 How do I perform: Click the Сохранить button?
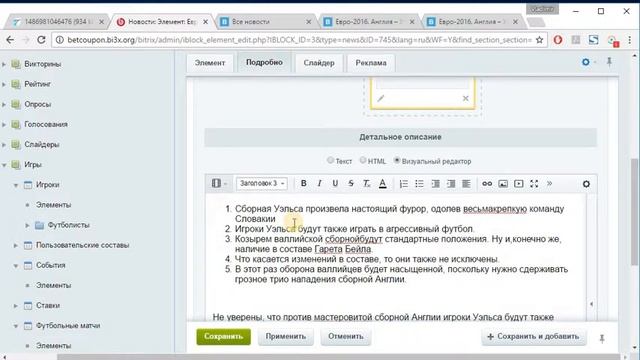click(224, 336)
